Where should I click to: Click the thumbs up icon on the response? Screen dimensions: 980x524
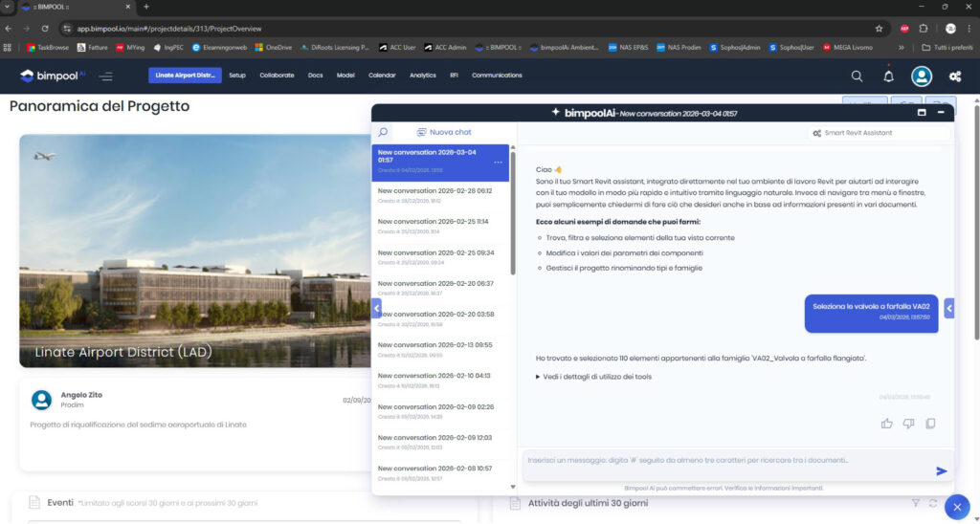point(886,424)
